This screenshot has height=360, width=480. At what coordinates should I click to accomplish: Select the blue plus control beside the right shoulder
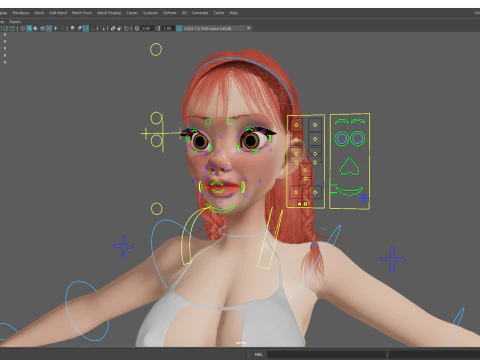(x=392, y=259)
